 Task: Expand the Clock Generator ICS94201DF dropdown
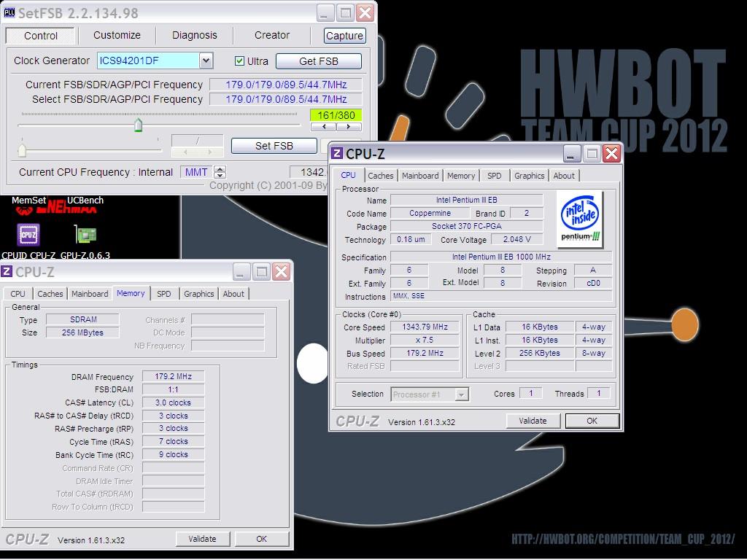[x=205, y=61]
